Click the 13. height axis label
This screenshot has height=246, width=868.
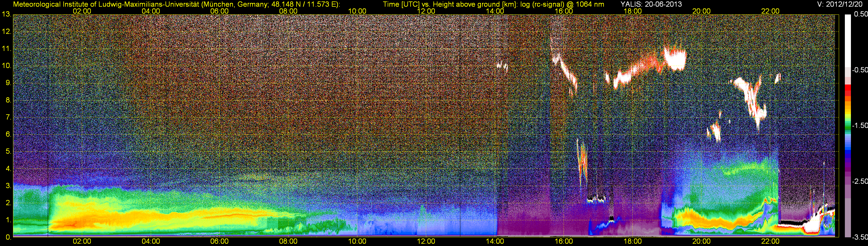click(7, 14)
